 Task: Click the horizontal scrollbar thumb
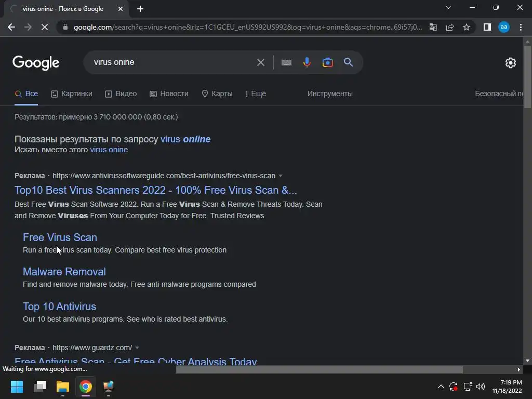(x=320, y=369)
